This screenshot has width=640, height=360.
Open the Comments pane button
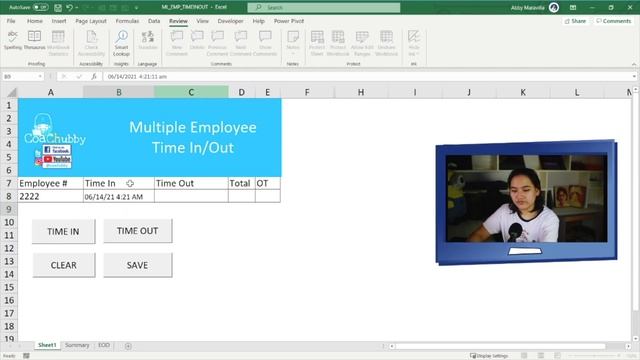tap(613, 21)
